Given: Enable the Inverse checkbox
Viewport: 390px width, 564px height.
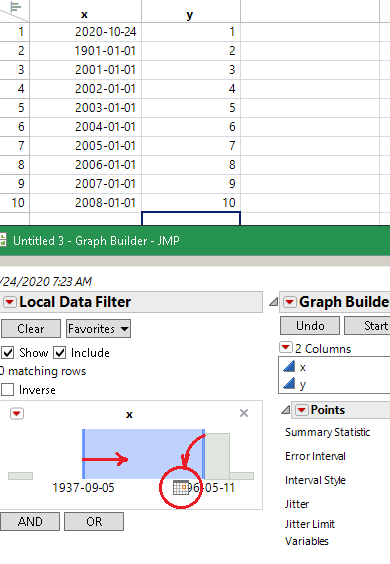Looking at the screenshot, I should (x=7, y=390).
